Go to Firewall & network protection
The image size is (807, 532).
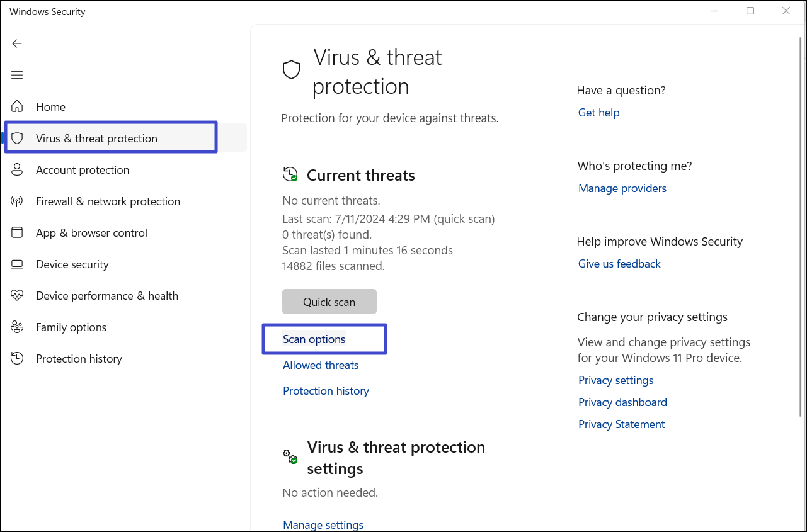108,201
